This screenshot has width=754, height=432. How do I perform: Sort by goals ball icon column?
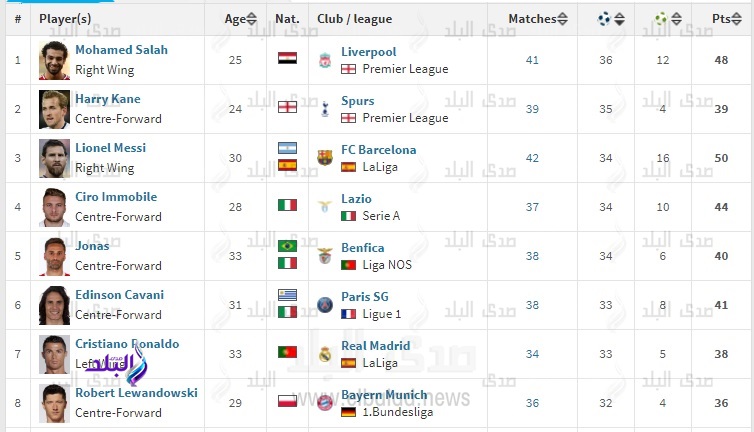[620, 19]
